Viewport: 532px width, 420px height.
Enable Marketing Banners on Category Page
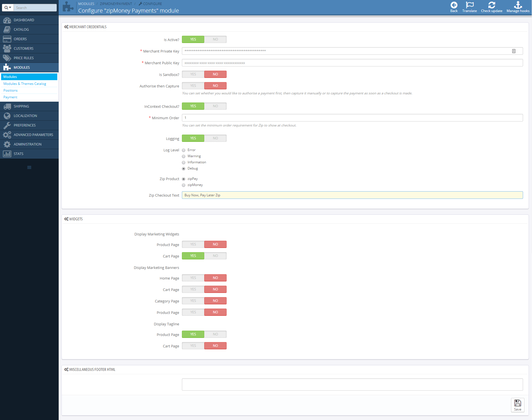(x=193, y=301)
